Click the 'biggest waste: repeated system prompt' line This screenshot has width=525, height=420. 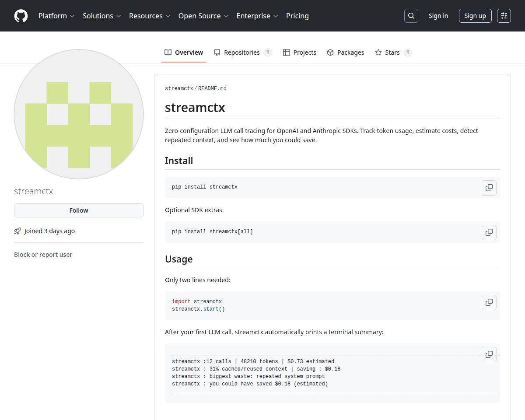tap(248, 376)
